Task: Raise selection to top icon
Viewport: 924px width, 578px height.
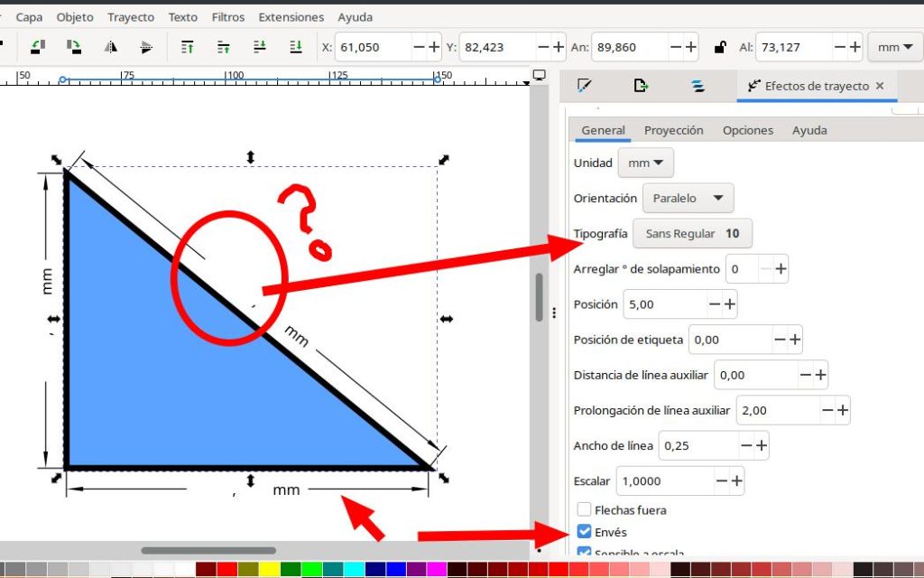Action: [188, 47]
